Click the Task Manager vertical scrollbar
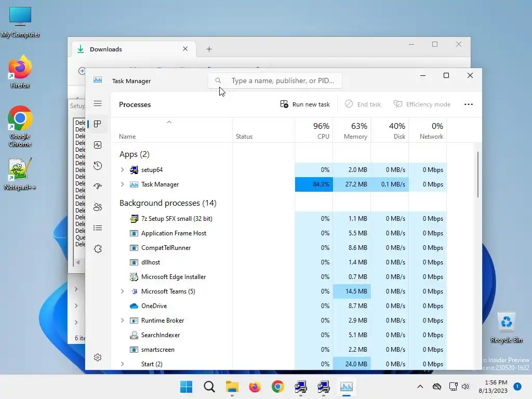Image resolution: width=532 pixels, height=399 pixels. point(478,175)
